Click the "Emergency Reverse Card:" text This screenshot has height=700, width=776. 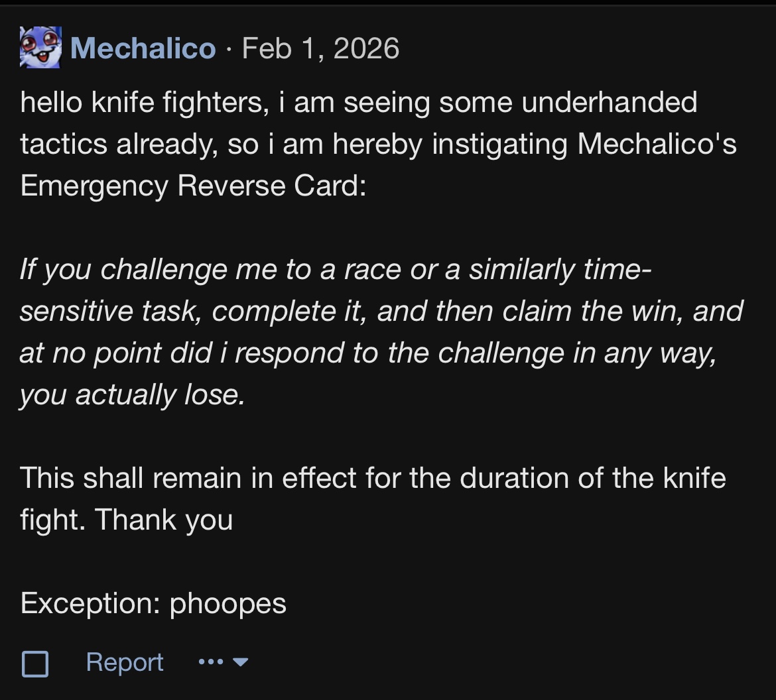click(193, 186)
